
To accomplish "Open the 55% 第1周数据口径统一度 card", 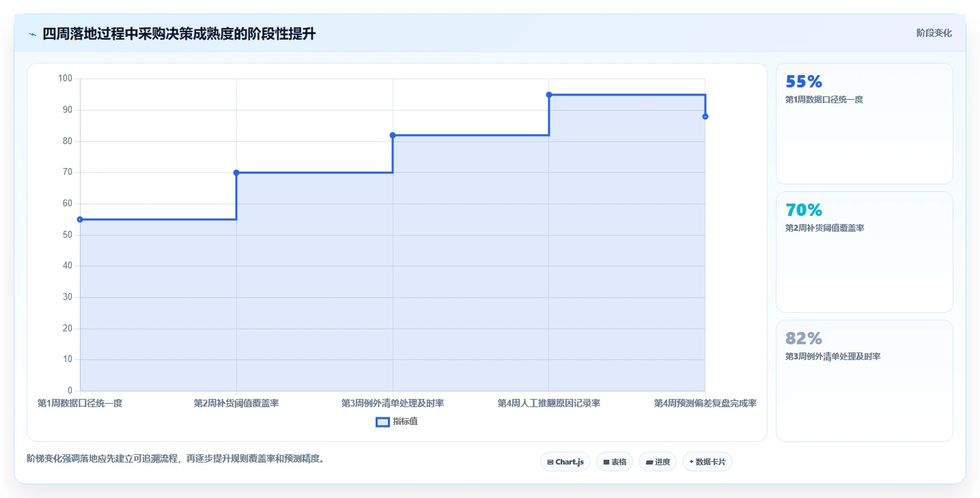I will point(864,124).
